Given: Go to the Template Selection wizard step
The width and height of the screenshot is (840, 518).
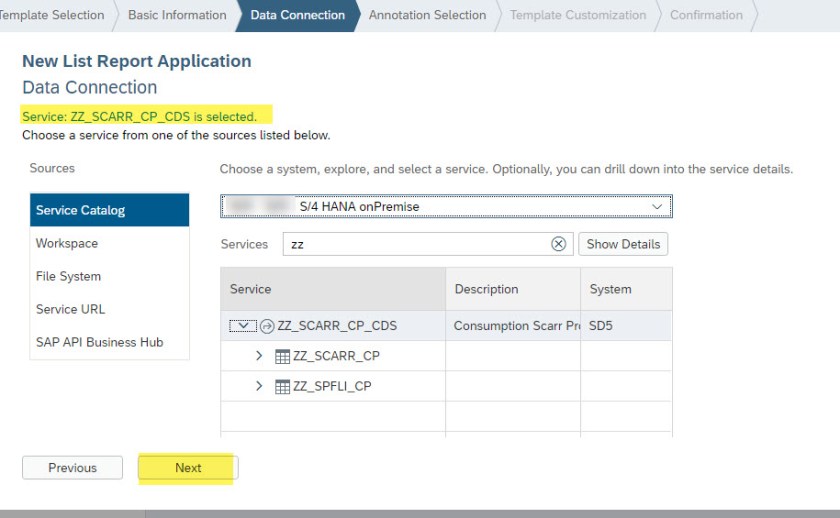Looking at the screenshot, I should (x=55, y=15).
